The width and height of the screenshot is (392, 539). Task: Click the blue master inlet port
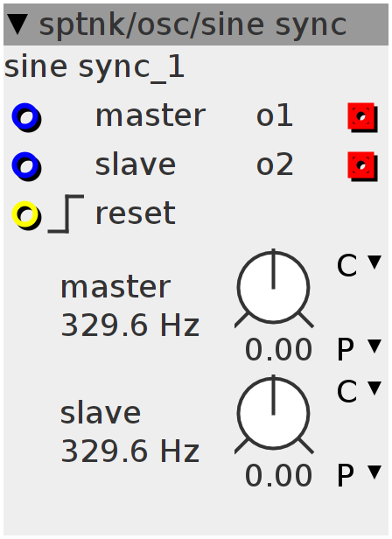pos(26,117)
